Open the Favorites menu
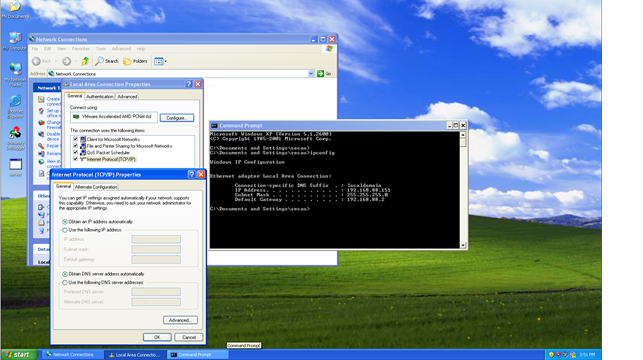 click(81, 49)
